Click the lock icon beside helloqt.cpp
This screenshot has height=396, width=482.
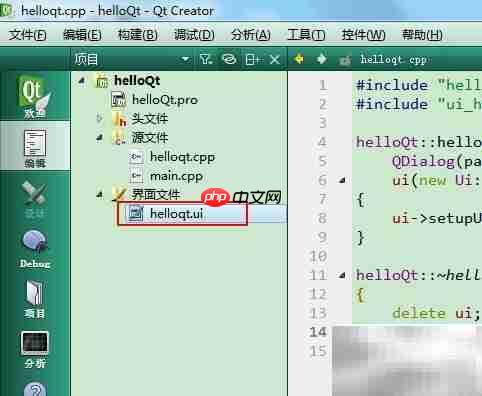coord(345,60)
